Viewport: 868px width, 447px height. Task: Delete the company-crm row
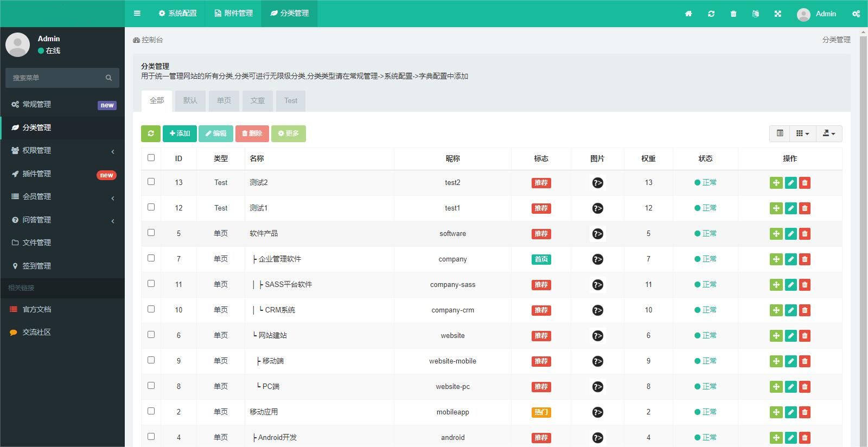coord(805,310)
